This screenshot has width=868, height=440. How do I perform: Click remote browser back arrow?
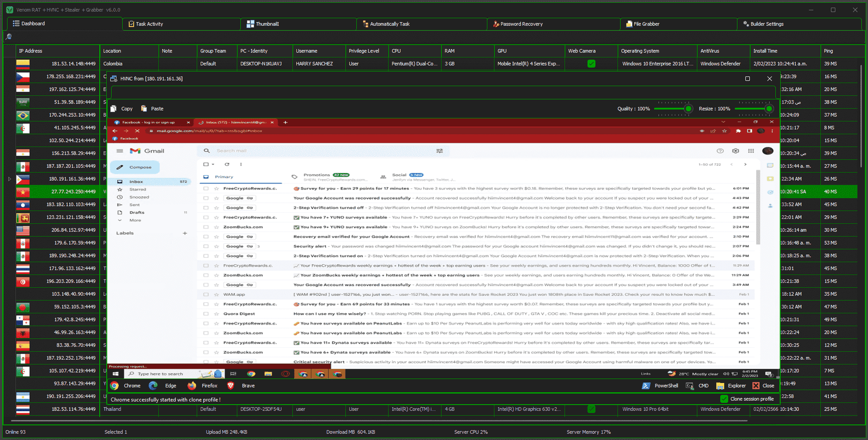point(114,131)
